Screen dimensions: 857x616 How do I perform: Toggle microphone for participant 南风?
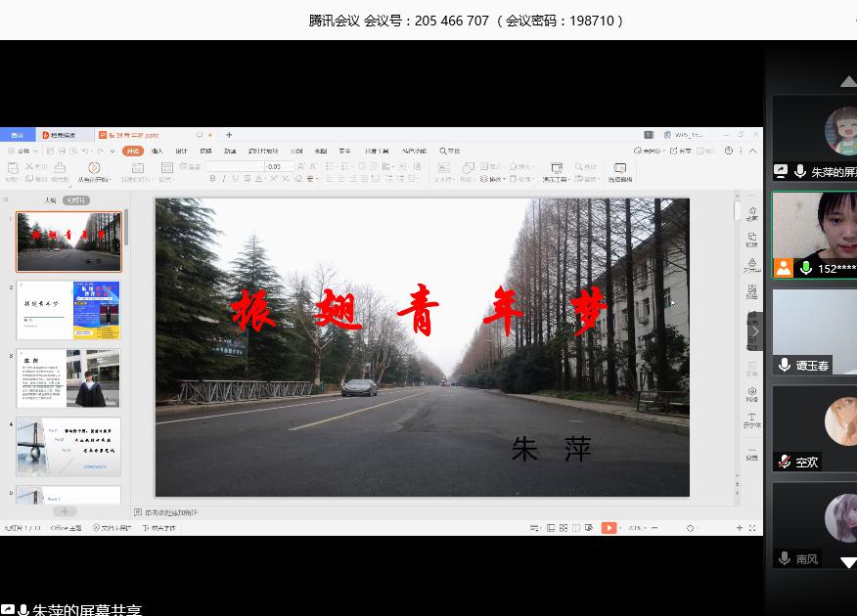tap(784, 559)
